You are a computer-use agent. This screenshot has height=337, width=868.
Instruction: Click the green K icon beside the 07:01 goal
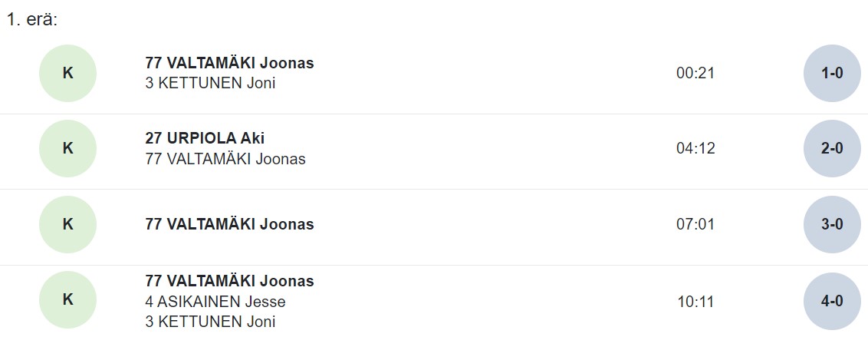point(67,224)
